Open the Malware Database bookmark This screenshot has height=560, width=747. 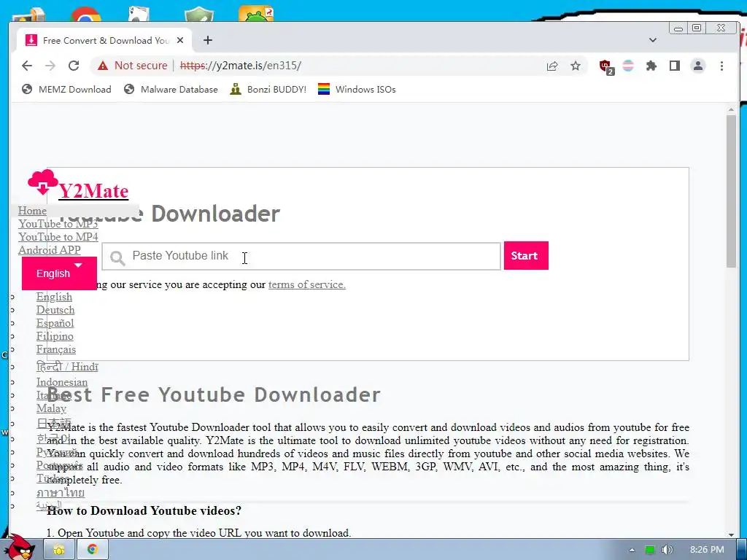[171, 90]
